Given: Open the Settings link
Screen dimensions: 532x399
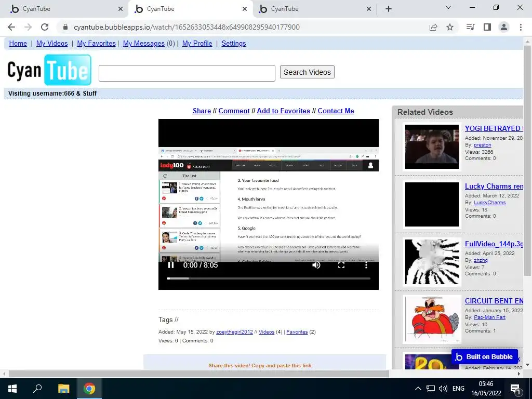Looking at the screenshot, I should click(234, 44).
